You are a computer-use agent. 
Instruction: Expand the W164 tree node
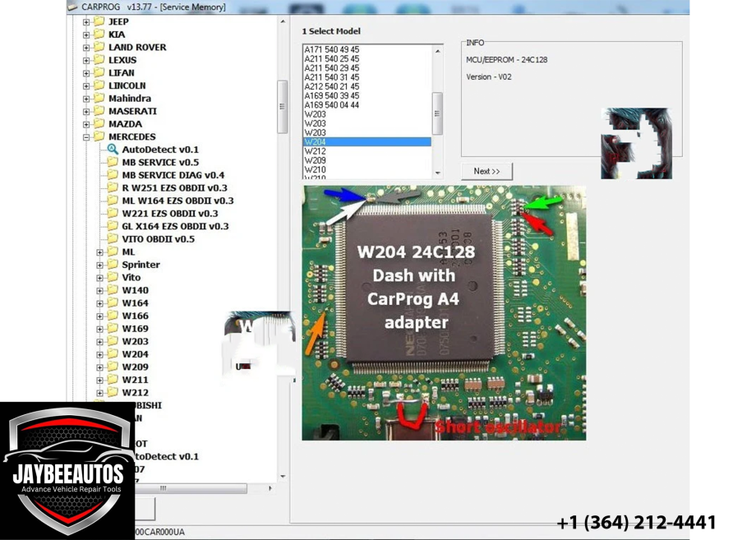tap(99, 303)
